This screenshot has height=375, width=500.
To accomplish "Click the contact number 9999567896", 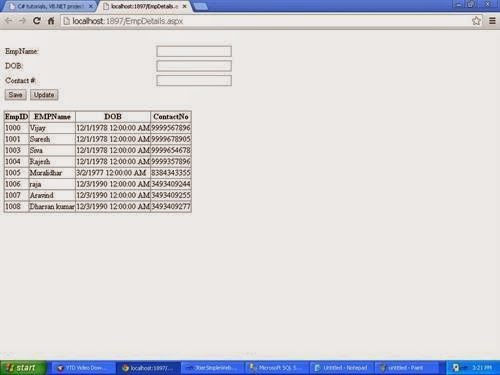I will (171, 128).
